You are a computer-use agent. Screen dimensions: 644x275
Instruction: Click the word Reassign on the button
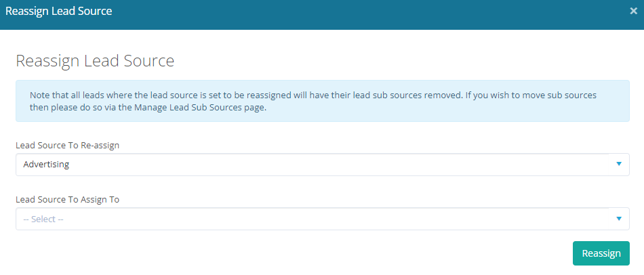601,253
